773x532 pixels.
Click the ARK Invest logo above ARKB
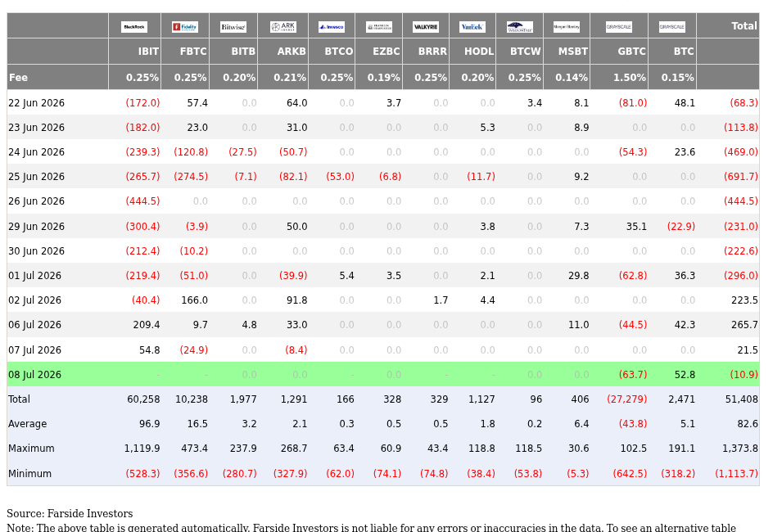(283, 26)
